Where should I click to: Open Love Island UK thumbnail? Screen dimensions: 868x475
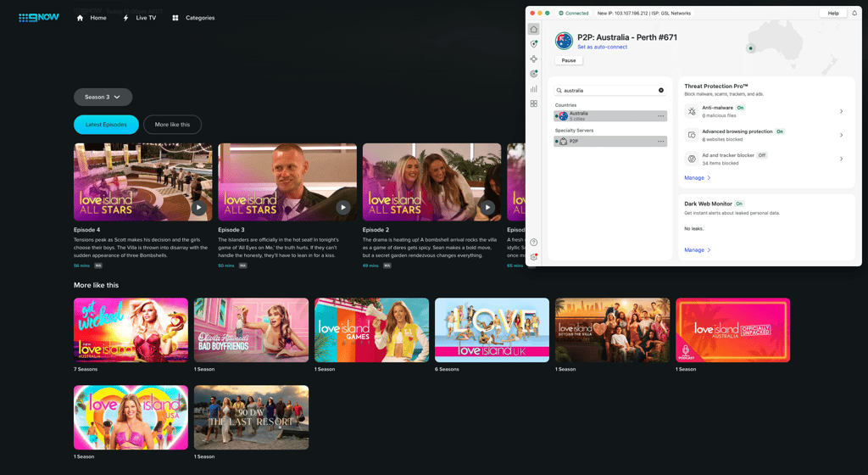coord(492,330)
